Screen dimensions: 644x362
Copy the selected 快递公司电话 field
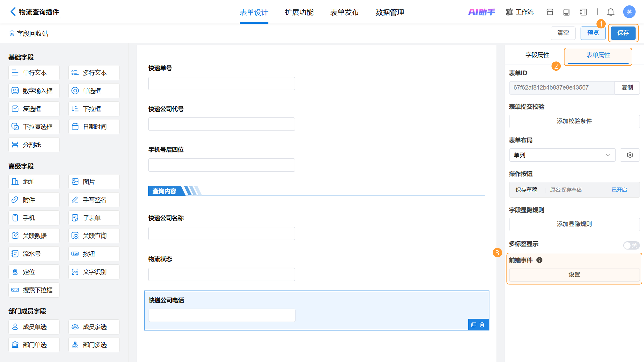pyautogui.click(x=474, y=325)
